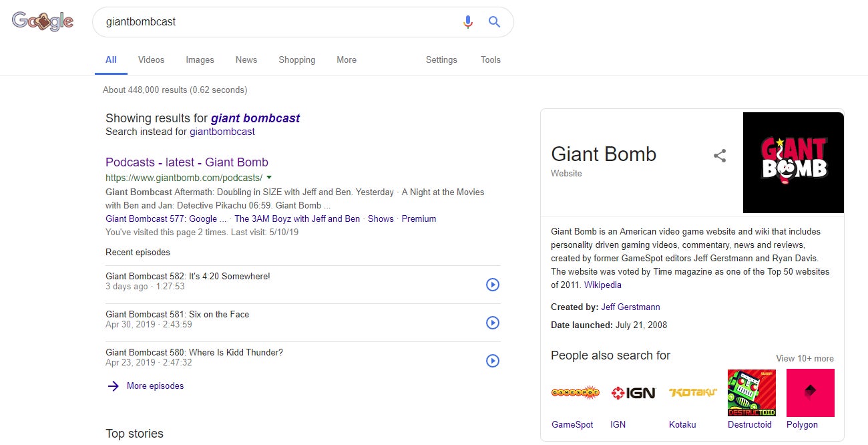Switch to the Videos tab

(x=151, y=60)
